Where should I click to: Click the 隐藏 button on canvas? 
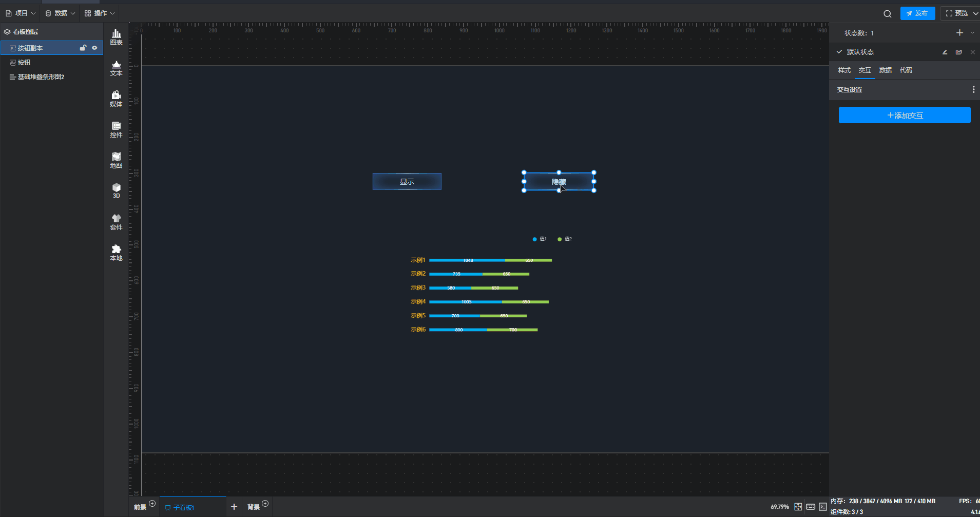pos(559,182)
